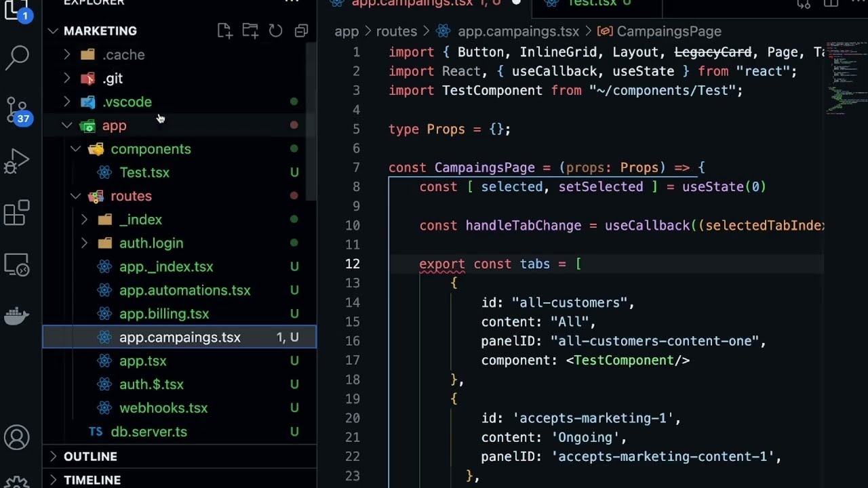Click line number 12 in the gutter
This screenshot has width=868, height=488.
(352, 264)
